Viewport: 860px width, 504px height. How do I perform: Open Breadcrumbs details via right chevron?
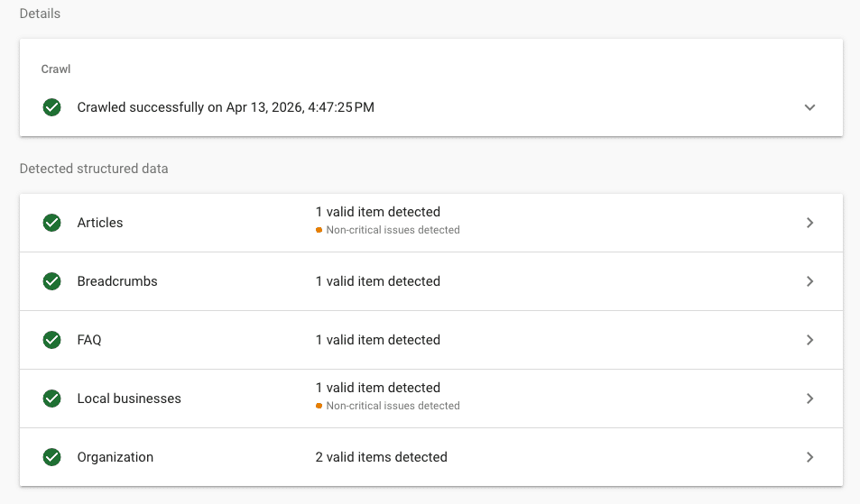point(809,281)
